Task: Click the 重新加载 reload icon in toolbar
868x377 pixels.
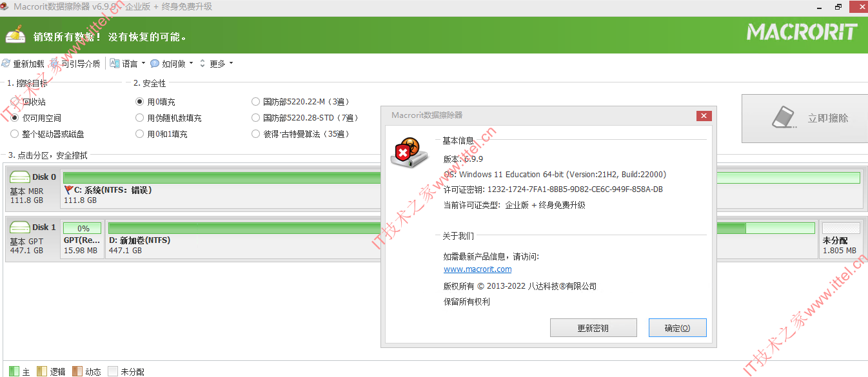Action: (6, 64)
